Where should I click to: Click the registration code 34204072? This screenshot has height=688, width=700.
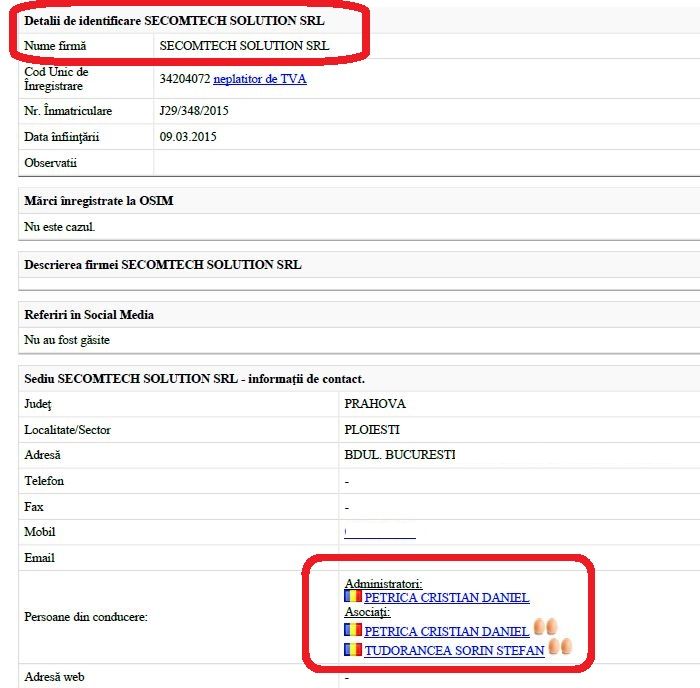pyautogui.click(x=184, y=79)
